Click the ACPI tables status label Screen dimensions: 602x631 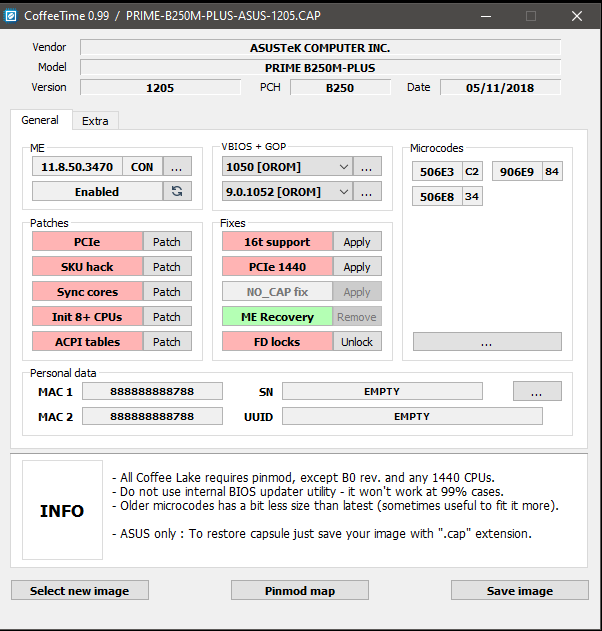pos(87,341)
